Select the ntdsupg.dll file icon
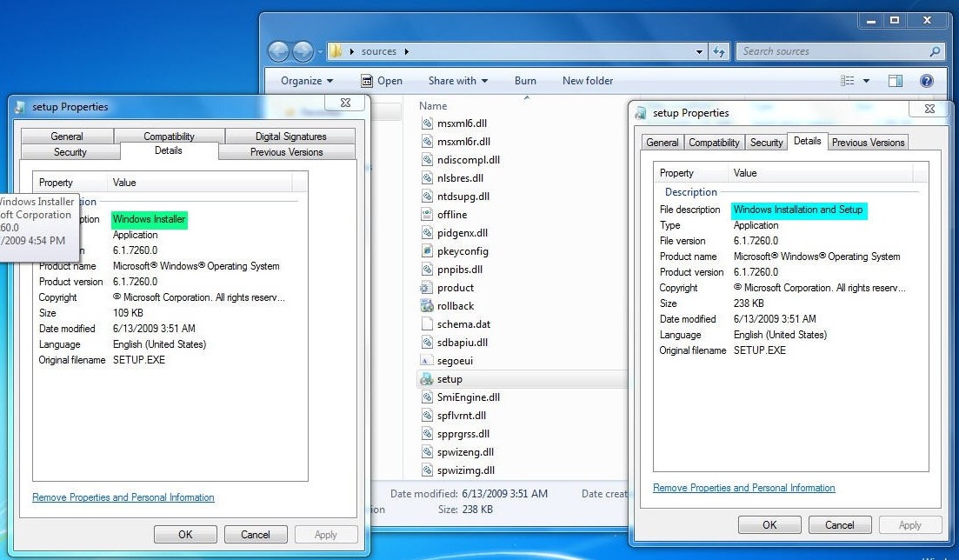The image size is (959, 560). 428,197
